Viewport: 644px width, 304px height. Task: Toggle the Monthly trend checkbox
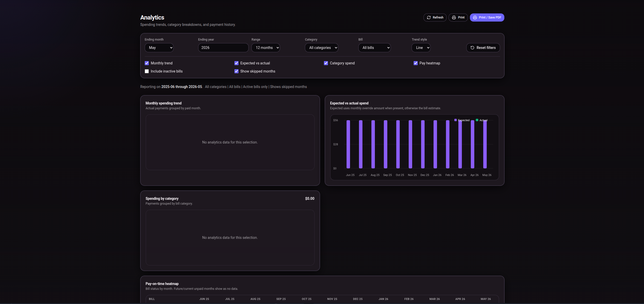click(x=147, y=63)
